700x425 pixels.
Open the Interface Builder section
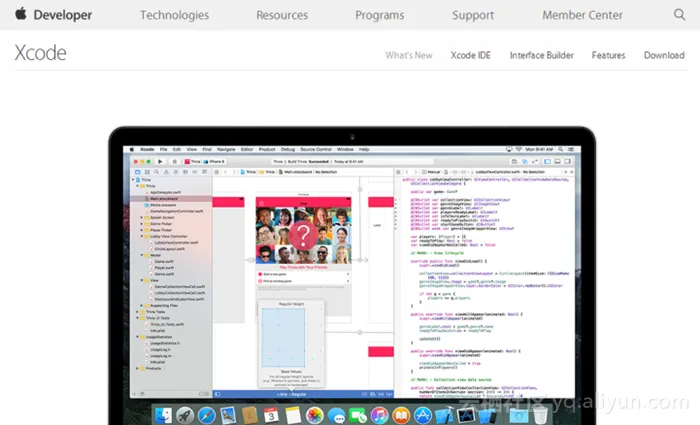[542, 55]
